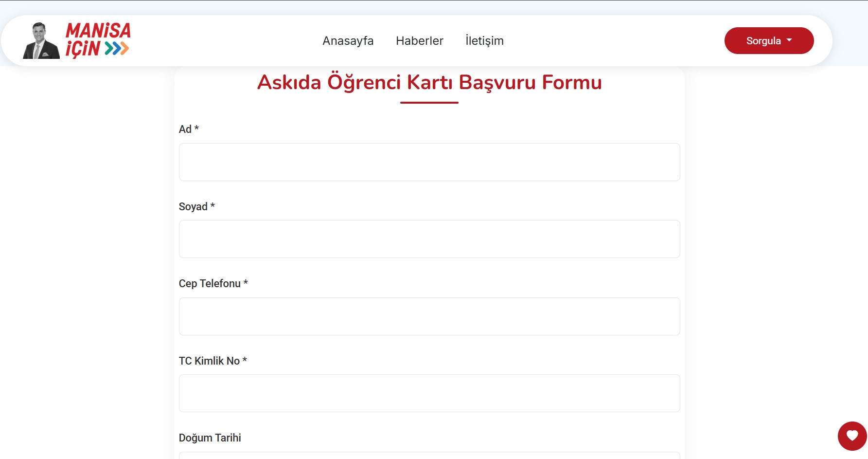
Task: Focus the Ad input field
Action: [x=429, y=162]
